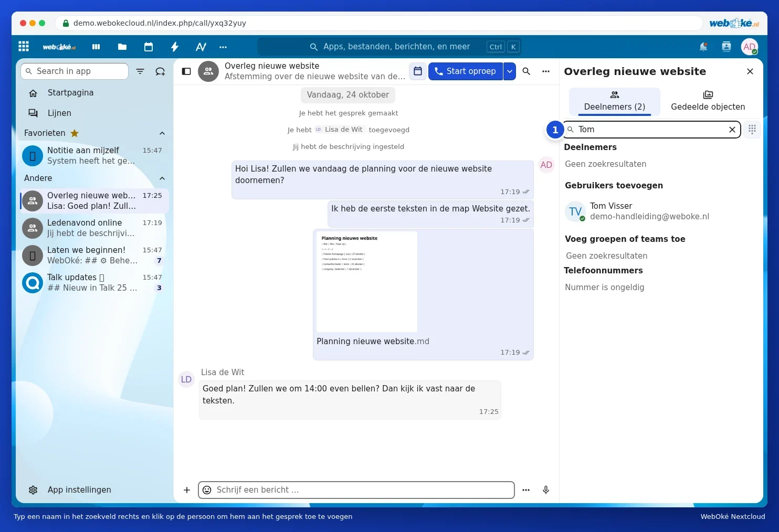Open Laten we beginnen! conversation
Image resolution: width=779 pixels, height=532 pixels.
coord(94,256)
